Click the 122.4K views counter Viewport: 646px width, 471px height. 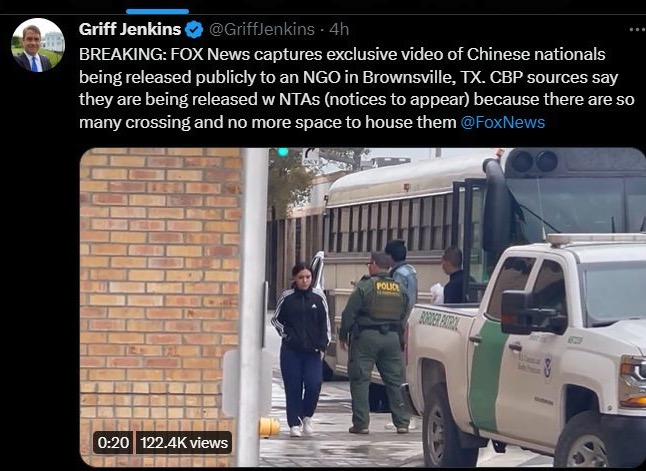pos(184,443)
